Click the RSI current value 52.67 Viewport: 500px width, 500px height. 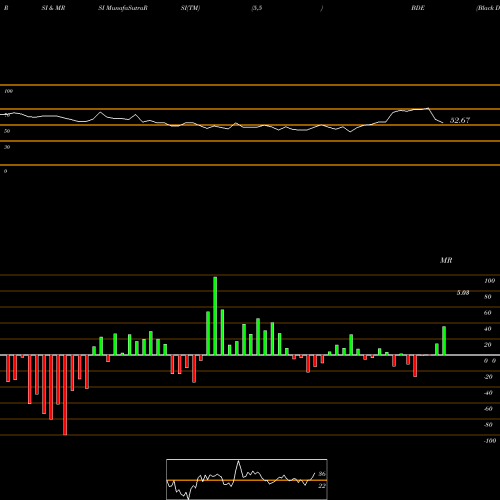click(460, 120)
